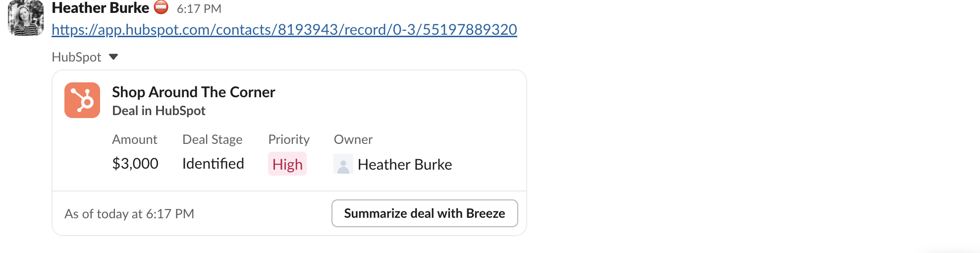Open the app.hubspot.com contacts record link

click(284, 30)
